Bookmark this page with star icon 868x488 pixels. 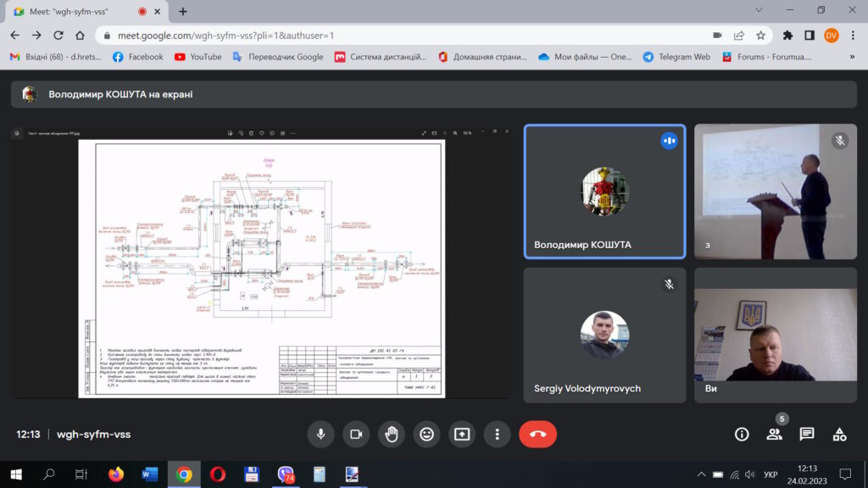pos(760,36)
